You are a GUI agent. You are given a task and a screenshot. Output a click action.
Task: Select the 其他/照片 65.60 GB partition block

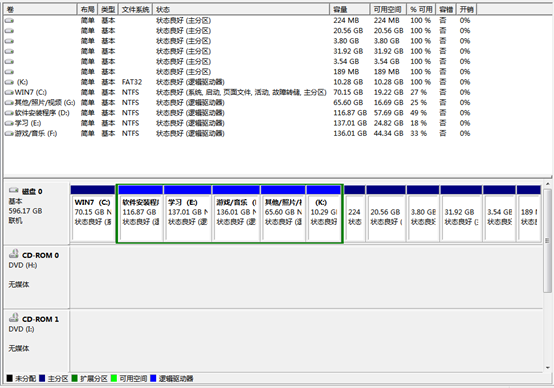[x=283, y=214]
